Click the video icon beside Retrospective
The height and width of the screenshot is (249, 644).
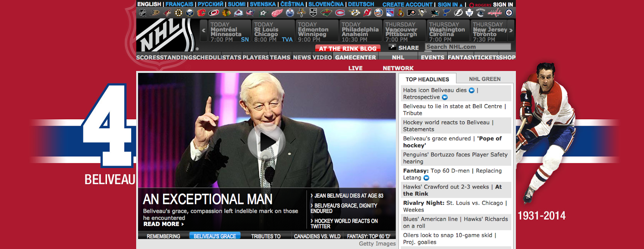[x=445, y=97]
